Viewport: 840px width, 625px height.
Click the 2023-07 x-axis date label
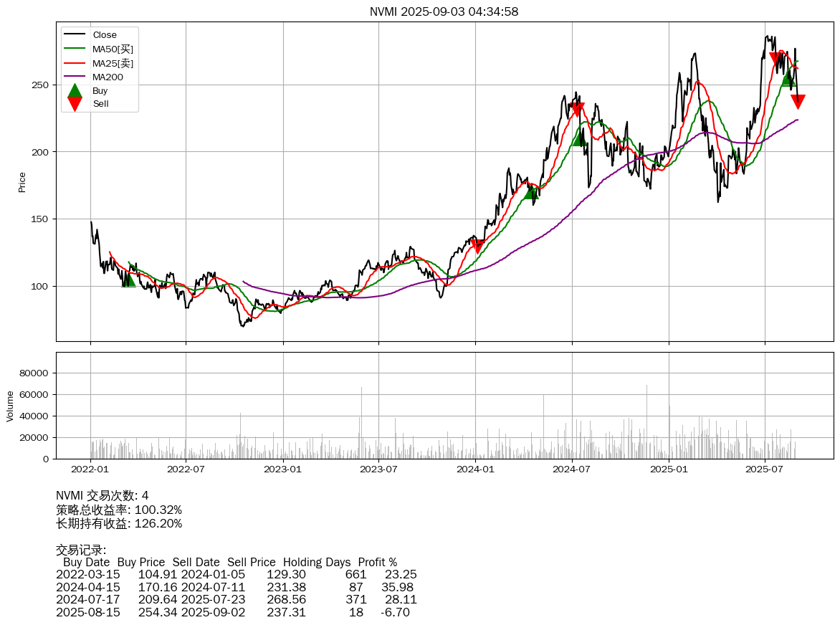[378, 469]
